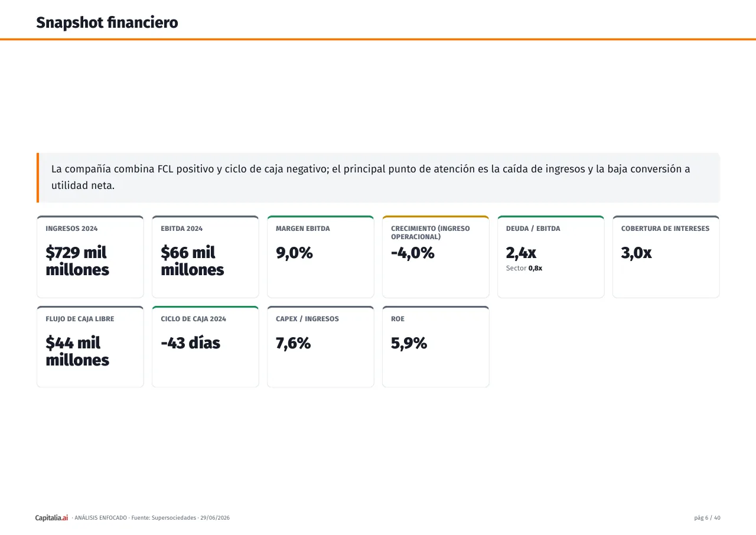Viewport: 756px width, 535px height.
Task: Click the Capitalia.ai logo in footer
Action: 51,518
